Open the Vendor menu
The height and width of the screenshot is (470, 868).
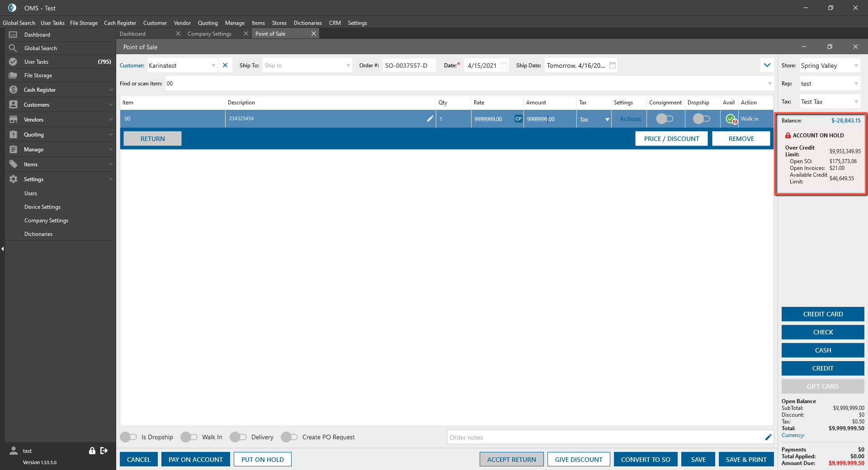click(x=182, y=23)
